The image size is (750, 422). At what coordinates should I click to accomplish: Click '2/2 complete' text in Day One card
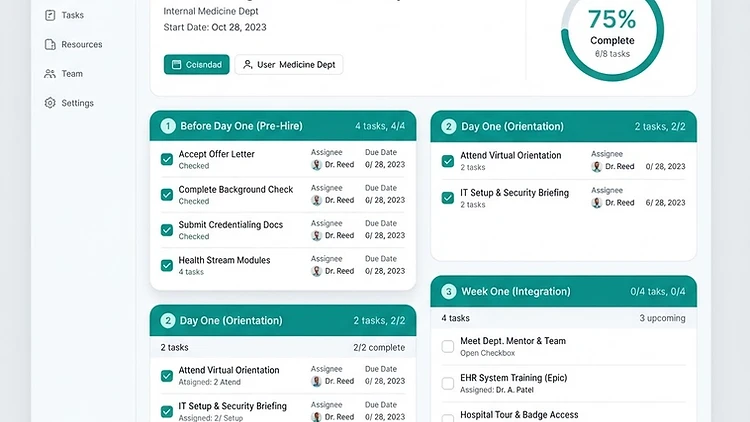(379, 348)
